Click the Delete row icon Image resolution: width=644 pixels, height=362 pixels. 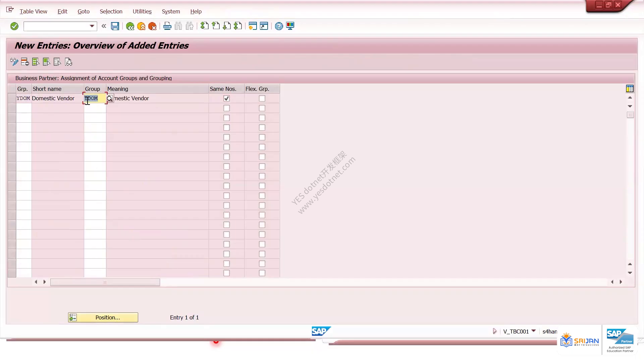coord(25,62)
